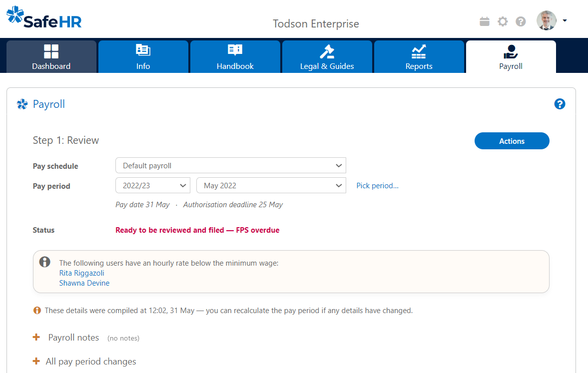This screenshot has width=588, height=373.
Task: Open the Reports chart icon
Action: 419,50
